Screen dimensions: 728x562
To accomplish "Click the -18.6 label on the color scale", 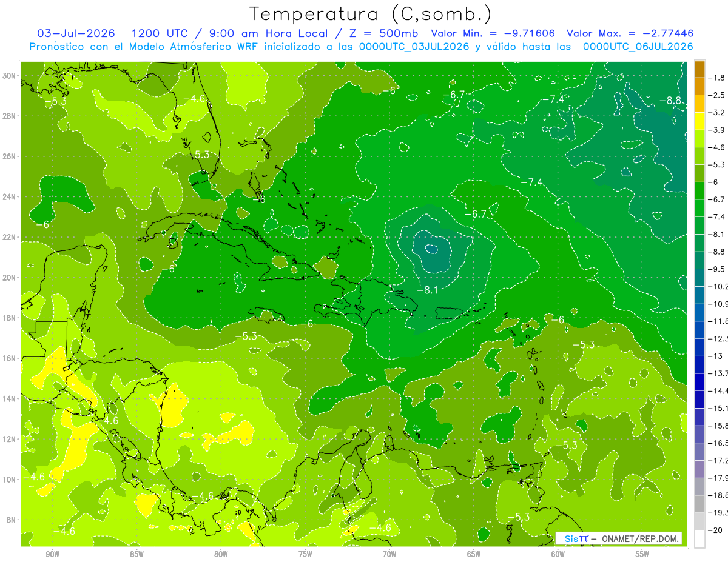I will pyautogui.click(x=718, y=495).
